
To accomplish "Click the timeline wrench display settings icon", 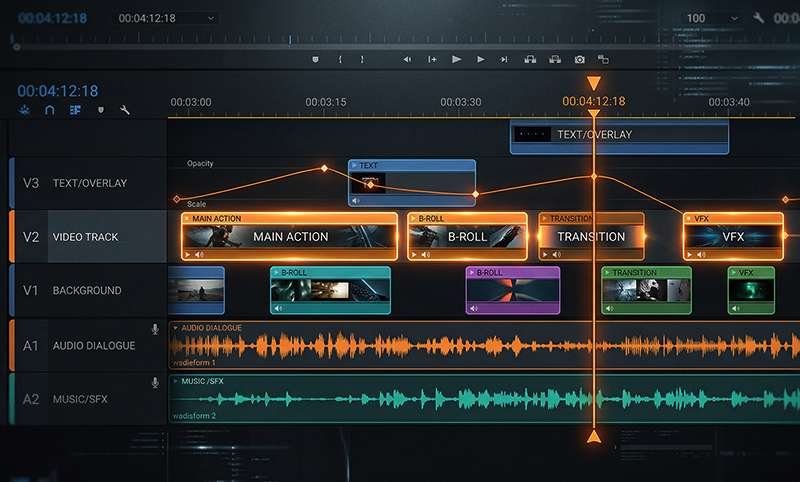I will [x=125, y=110].
